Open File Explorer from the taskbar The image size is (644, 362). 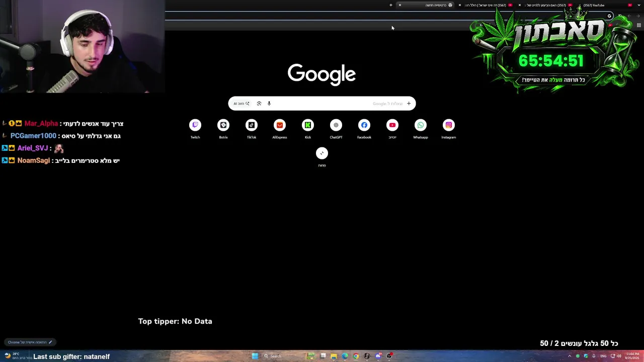(334, 356)
